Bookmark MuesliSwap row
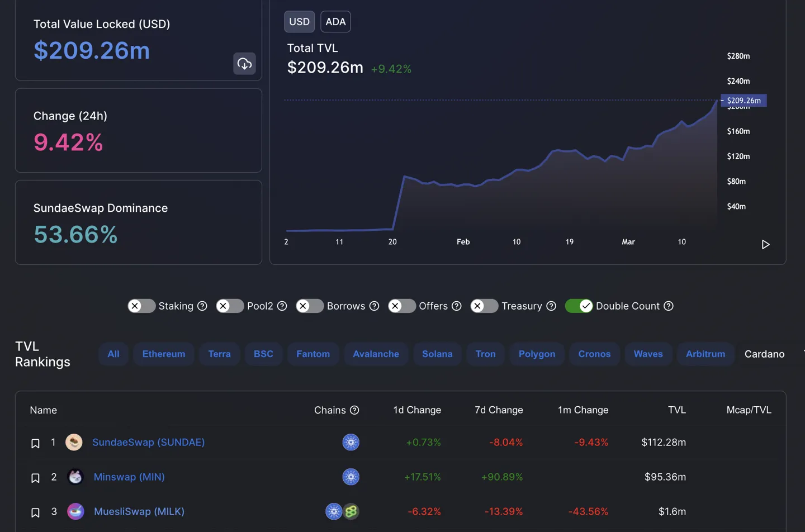The width and height of the screenshot is (805, 532). pyautogui.click(x=35, y=512)
